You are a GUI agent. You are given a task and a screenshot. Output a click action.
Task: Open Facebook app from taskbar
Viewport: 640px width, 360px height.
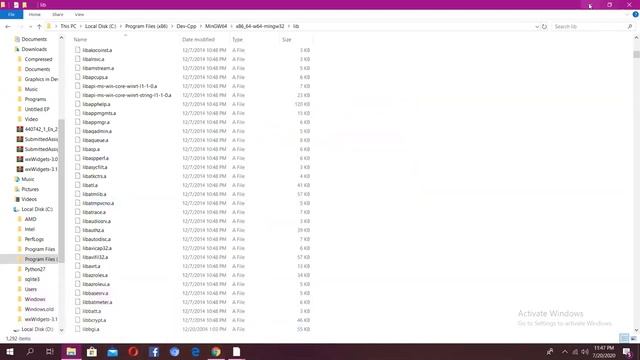[x=154, y=351]
